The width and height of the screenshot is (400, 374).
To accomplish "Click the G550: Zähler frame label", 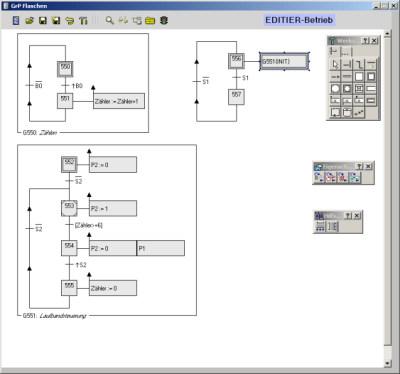I will 40,133.
